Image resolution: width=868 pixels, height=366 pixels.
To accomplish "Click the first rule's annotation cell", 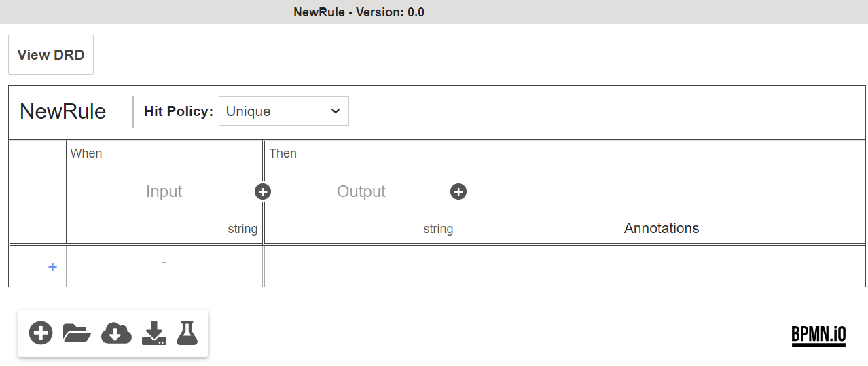I will (x=662, y=266).
